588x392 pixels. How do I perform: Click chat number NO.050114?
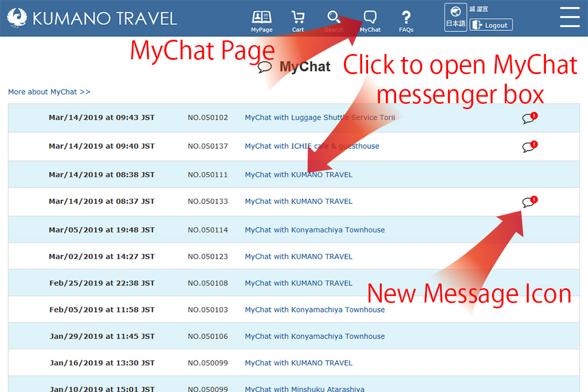tap(207, 230)
